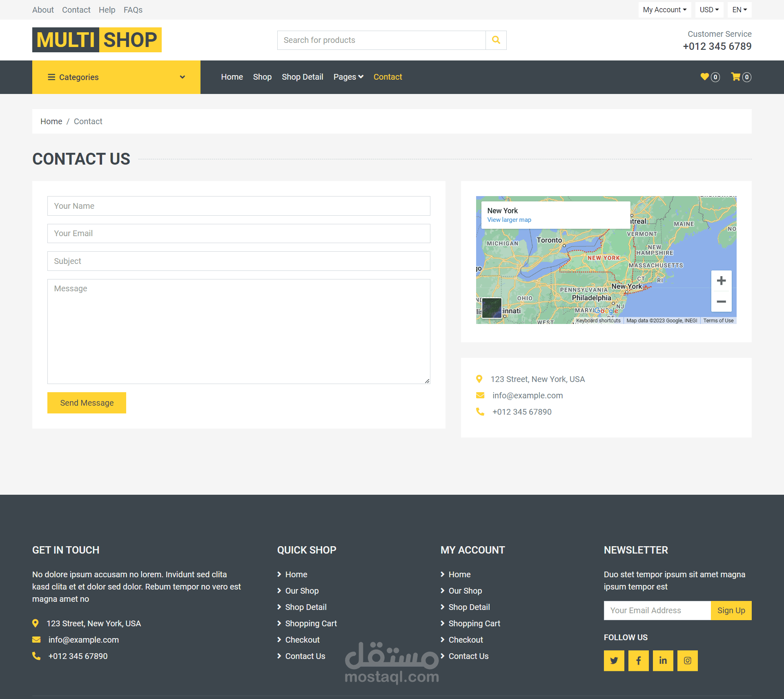Expand the Categories dropdown

tap(116, 77)
